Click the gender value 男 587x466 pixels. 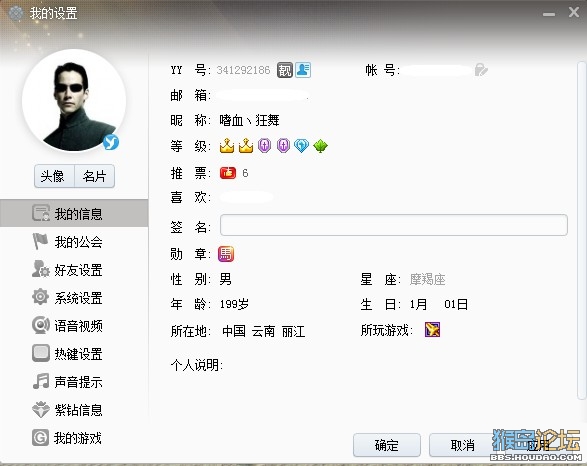click(226, 279)
